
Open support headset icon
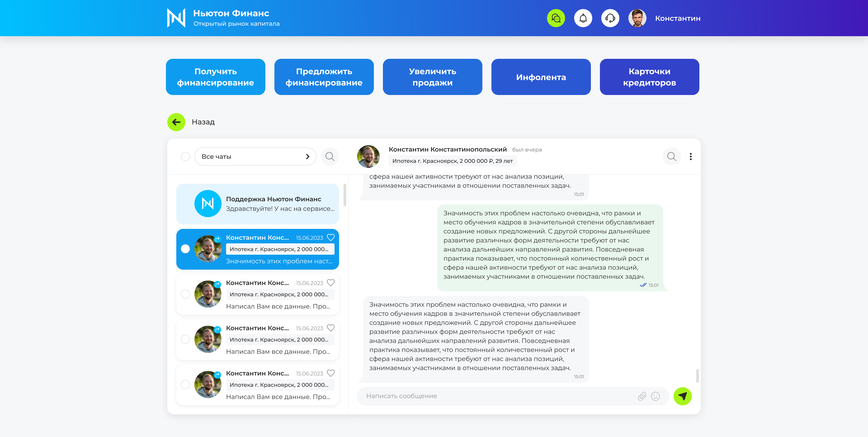point(610,18)
